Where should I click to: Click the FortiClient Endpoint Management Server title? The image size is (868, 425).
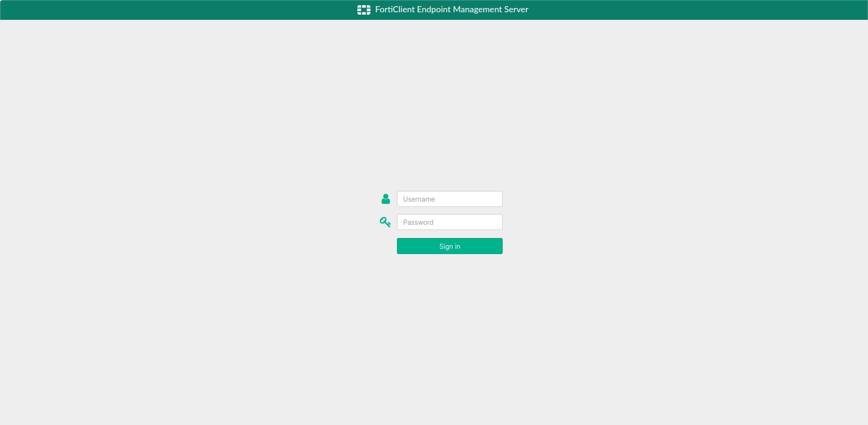[x=452, y=9]
